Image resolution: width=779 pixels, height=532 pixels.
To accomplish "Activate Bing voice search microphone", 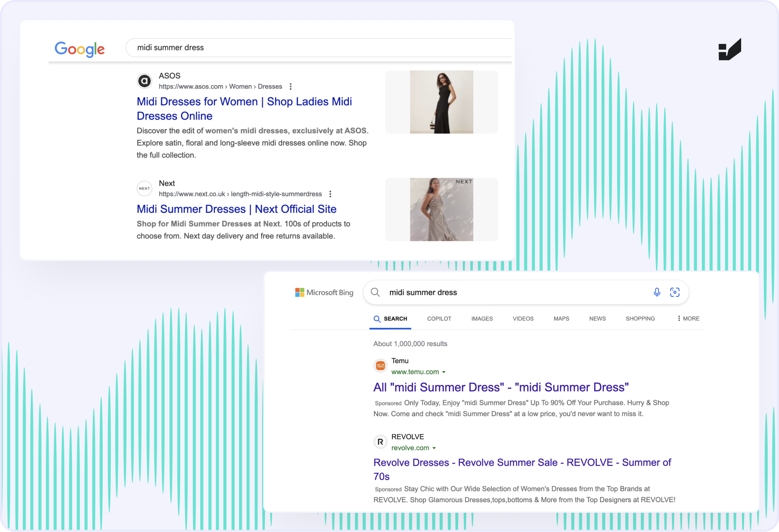I will pos(657,292).
